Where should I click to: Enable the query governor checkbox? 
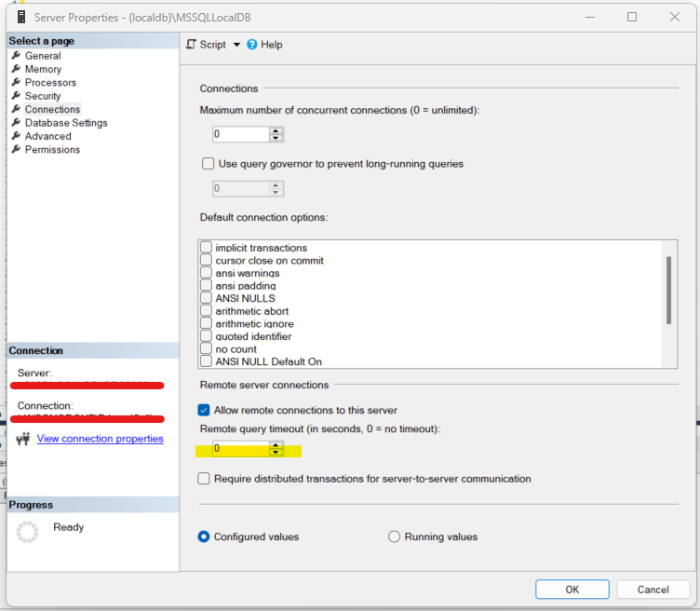[208, 164]
